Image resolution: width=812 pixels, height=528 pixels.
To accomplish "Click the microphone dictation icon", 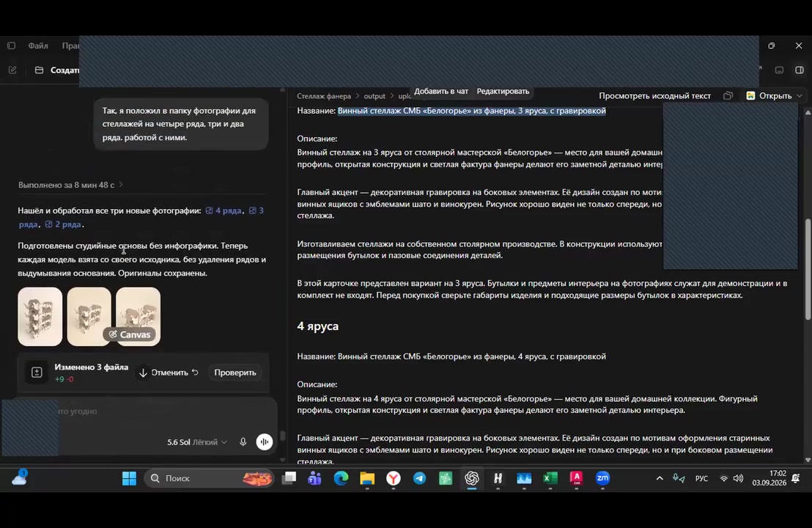I will (243, 442).
